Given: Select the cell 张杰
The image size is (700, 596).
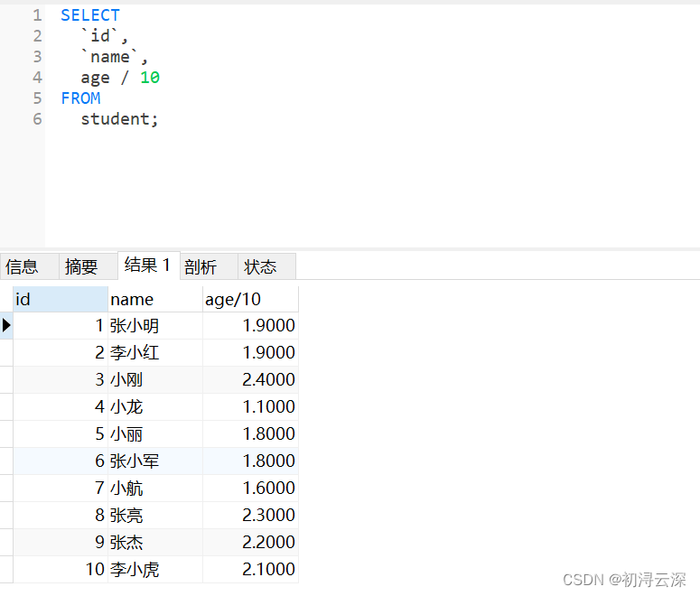Looking at the screenshot, I should click(155, 542).
